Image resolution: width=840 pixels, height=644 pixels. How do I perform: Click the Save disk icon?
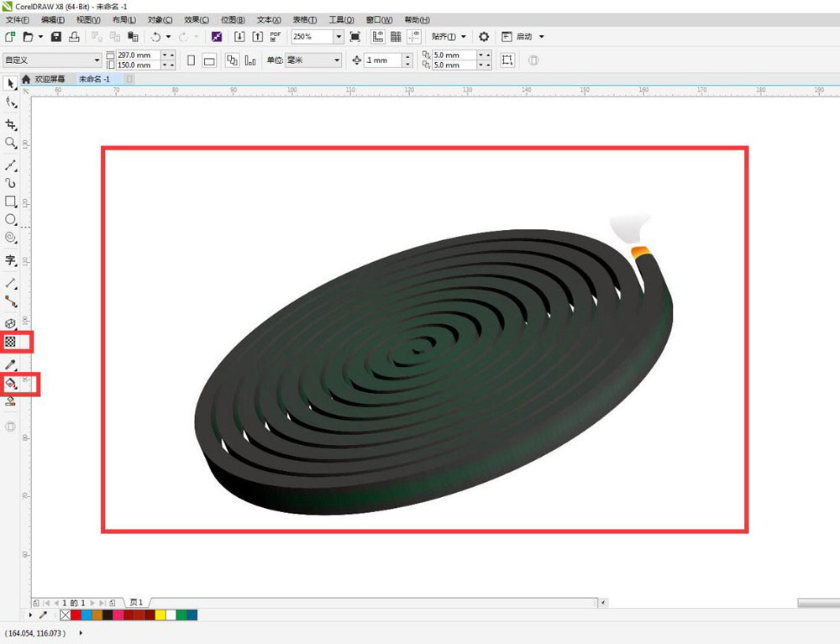coord(56,37)
